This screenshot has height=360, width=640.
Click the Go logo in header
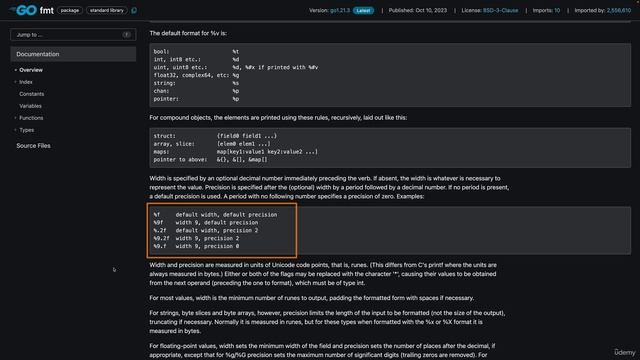pos(23,10)
